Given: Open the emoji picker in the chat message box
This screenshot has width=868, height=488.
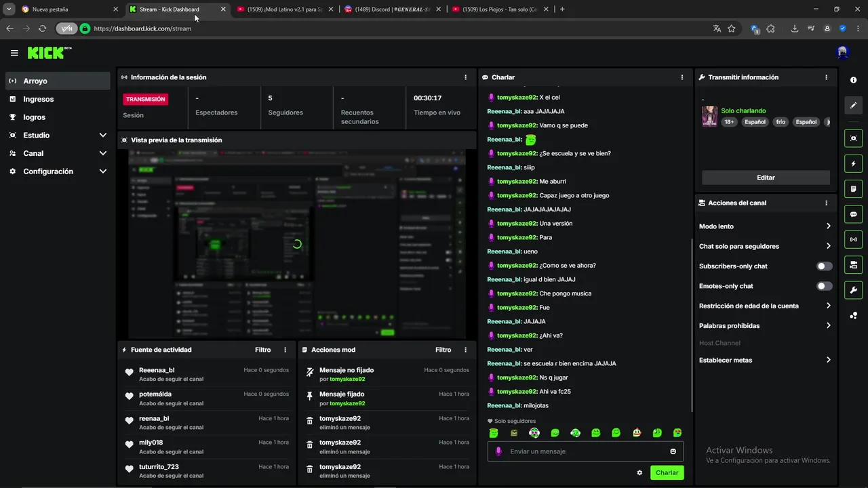Looking at the screenshot, I should 673,451.
